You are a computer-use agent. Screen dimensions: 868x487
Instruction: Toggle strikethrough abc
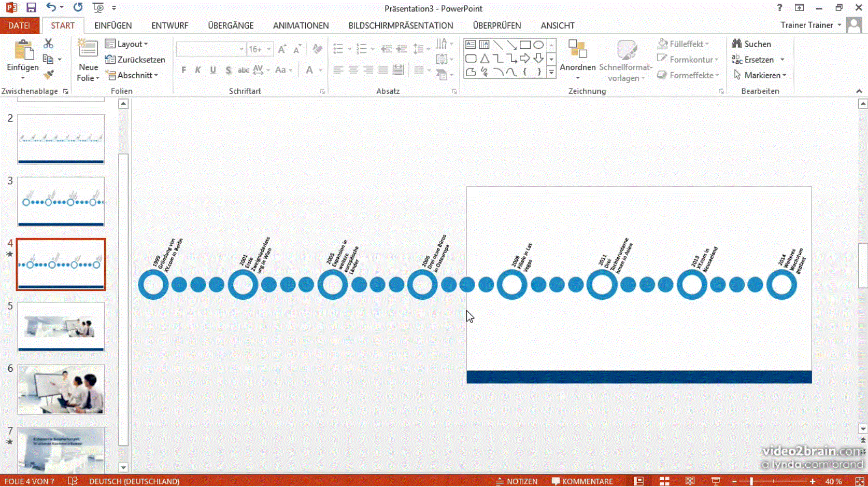pos(243,70)
